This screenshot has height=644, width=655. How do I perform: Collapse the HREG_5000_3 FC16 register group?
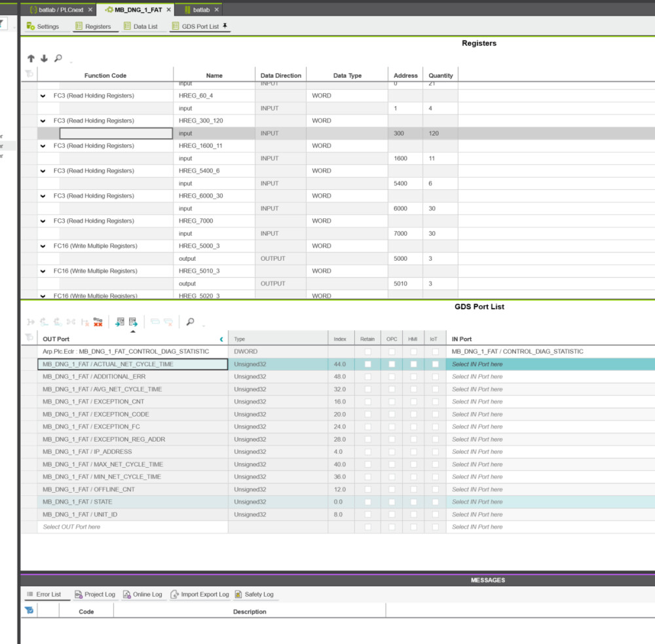point(43,246)
